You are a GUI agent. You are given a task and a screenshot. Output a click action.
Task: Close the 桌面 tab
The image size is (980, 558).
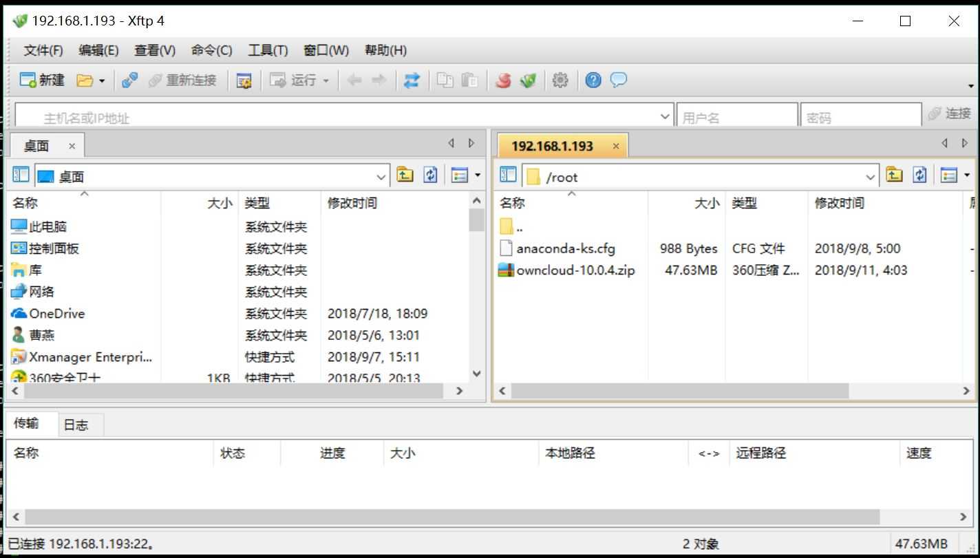point(72,146)
